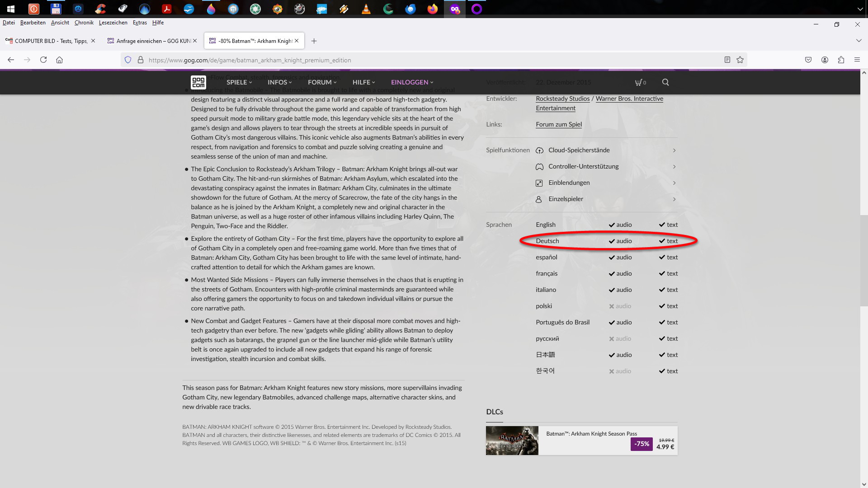The image size is (868, 488).
Task: Select the polski language row
Action: (607, 306)
